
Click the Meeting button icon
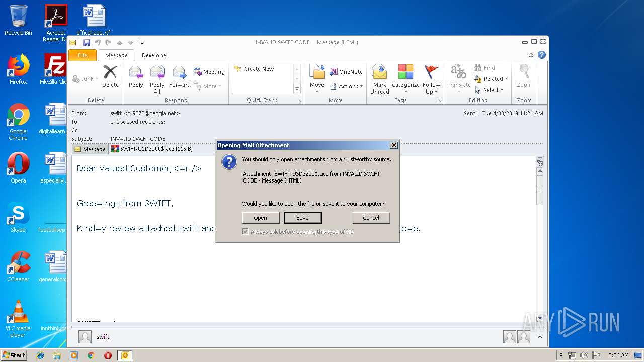tap(198, 72)
